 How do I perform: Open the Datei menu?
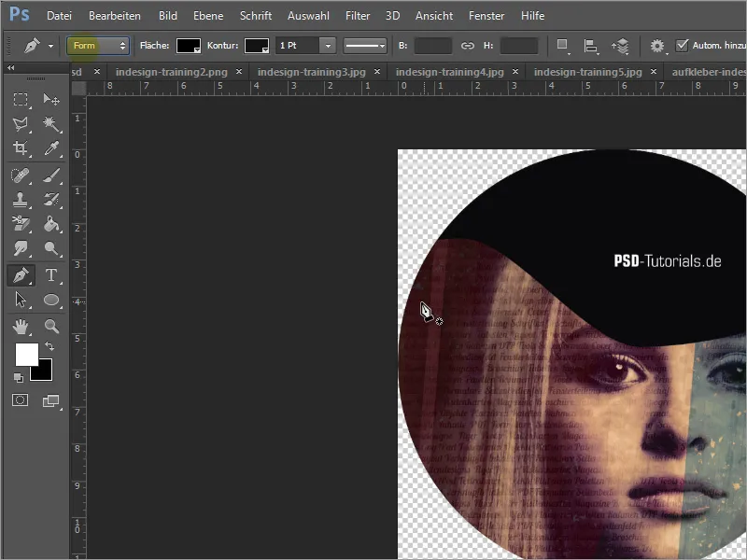pos(59,16)
